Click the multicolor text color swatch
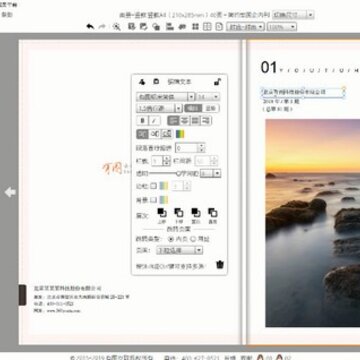Viewport: 360px width, 360px height. pyautogui.click(x=180, y=134)
